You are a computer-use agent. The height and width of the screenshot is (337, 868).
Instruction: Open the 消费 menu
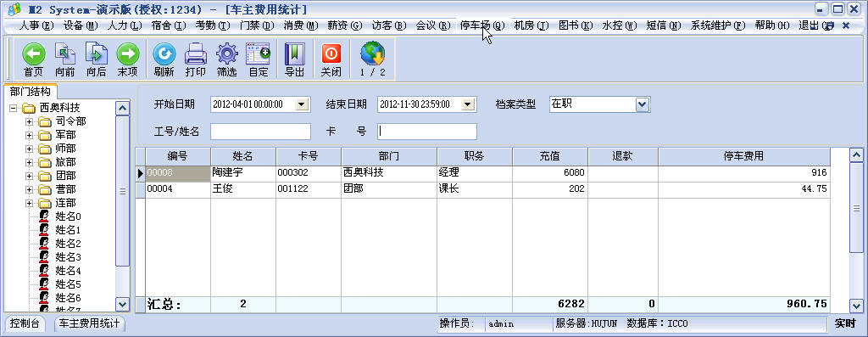coord(301,25)
